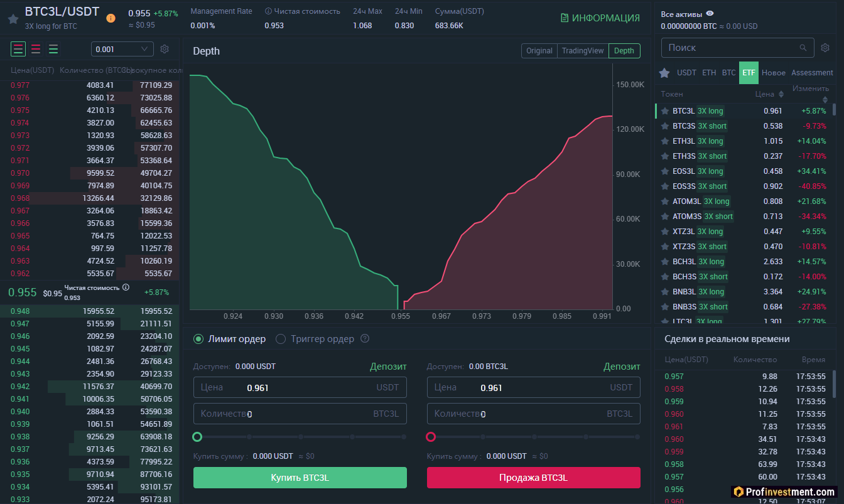Screen dimensions: 844x504
Task: Click ИНФОРМАЦИЯ link
Action: 600,18
